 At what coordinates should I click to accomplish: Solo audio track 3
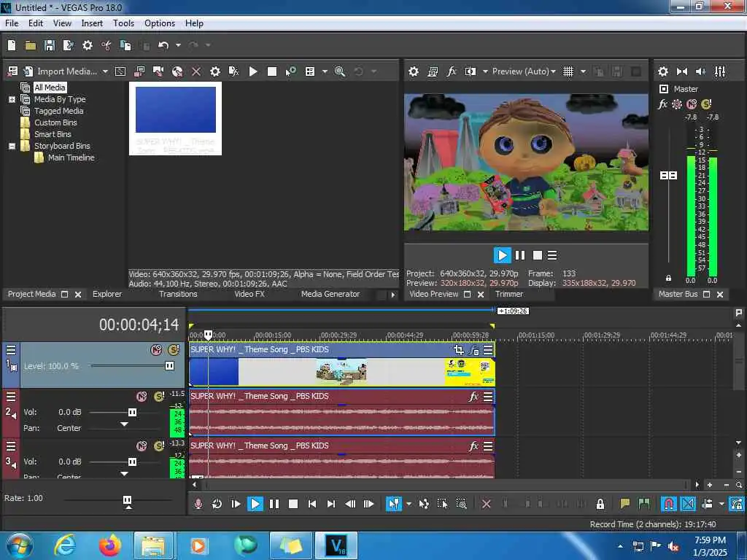(159, 446)
